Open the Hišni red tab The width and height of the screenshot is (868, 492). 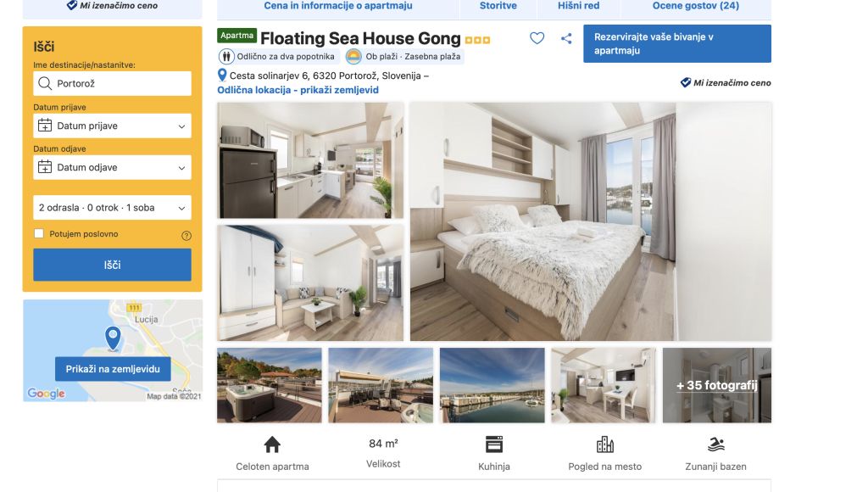pyautogui.click(x=578, y=6)
